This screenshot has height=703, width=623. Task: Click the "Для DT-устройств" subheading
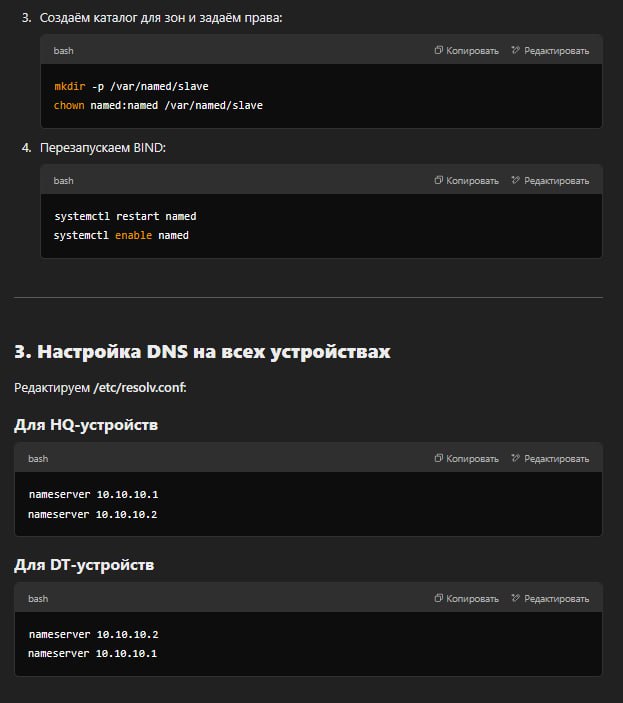[x=84, y=565]
